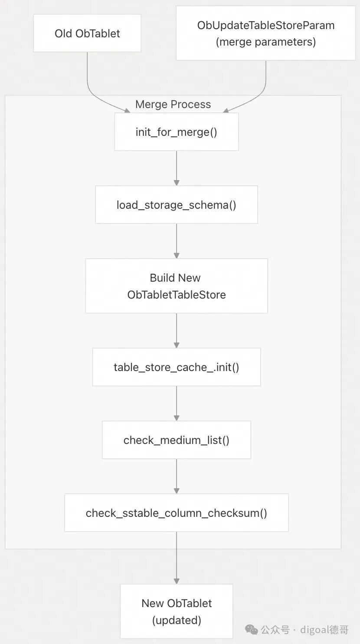Click the arrow between ObTabletTableStore and table_store_cache_.init()

coord(177,331)
